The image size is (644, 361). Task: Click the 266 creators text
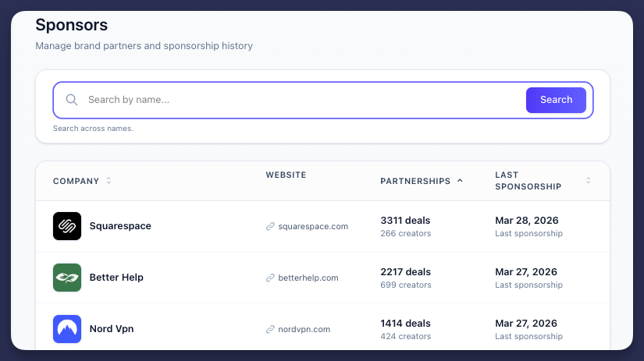pos(406,233)
